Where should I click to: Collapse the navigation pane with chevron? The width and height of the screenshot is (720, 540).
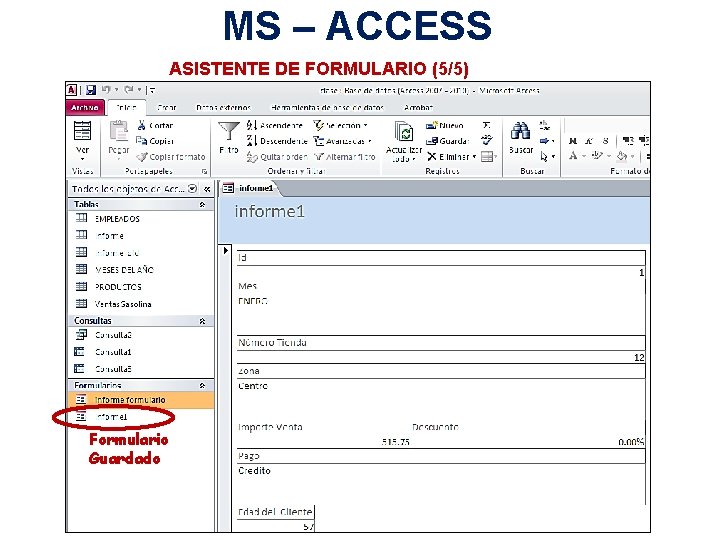(207, 189)
